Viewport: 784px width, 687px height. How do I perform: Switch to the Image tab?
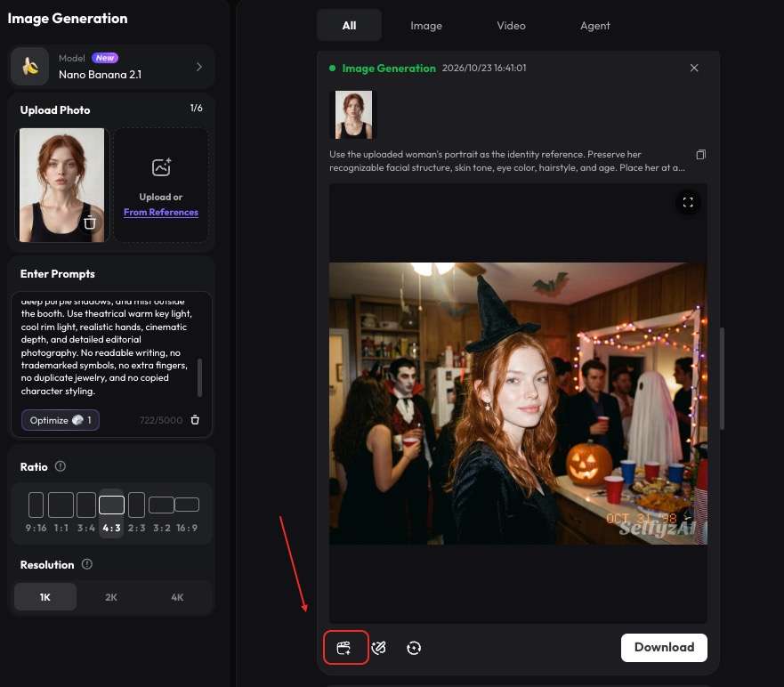click(426, 26)
